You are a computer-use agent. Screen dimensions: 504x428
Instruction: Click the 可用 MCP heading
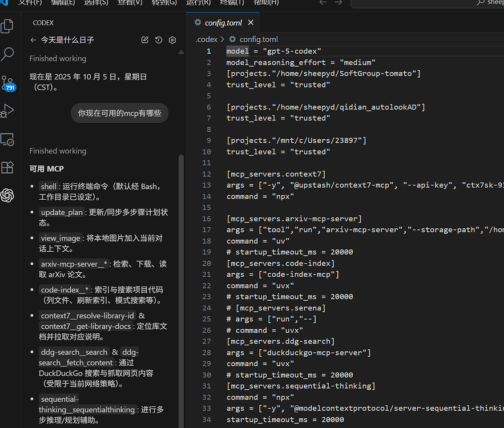[x=47, y=169]
